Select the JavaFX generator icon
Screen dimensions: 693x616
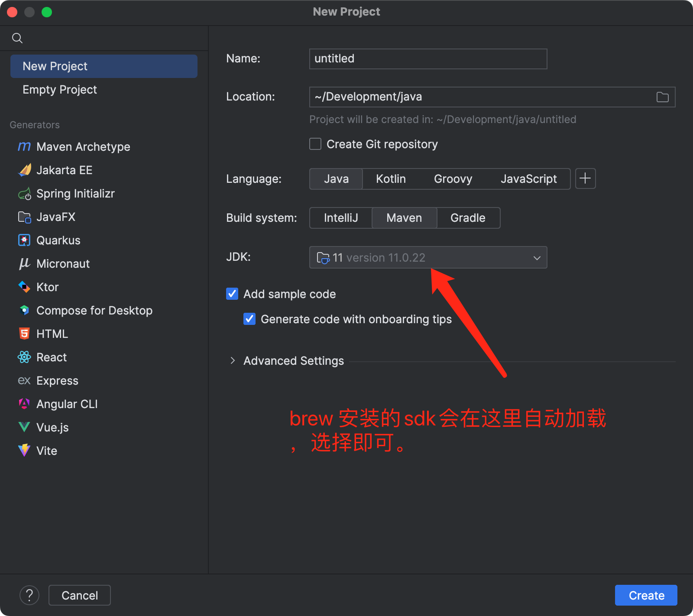(24, 217)
